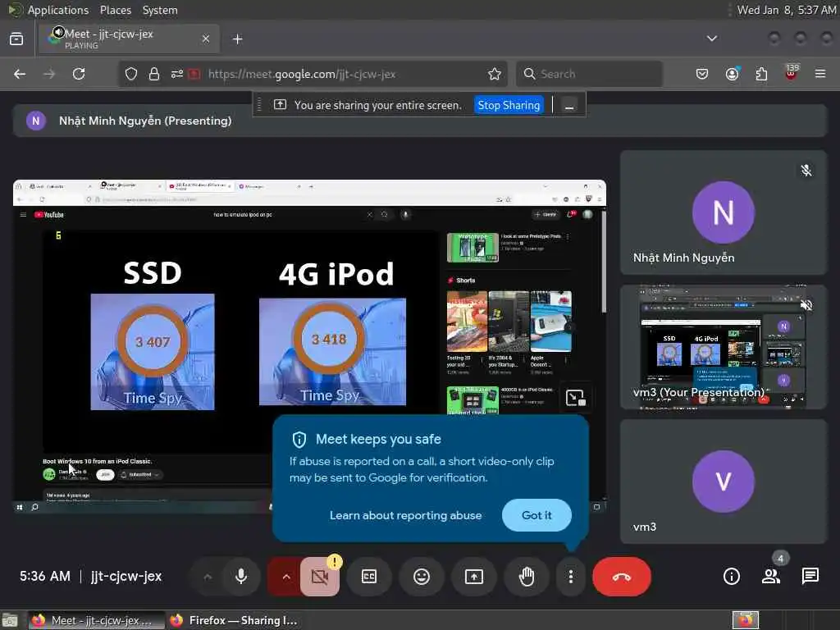
Task: Click the extension icon with 138 badge
Action: (x=791, y=73)
